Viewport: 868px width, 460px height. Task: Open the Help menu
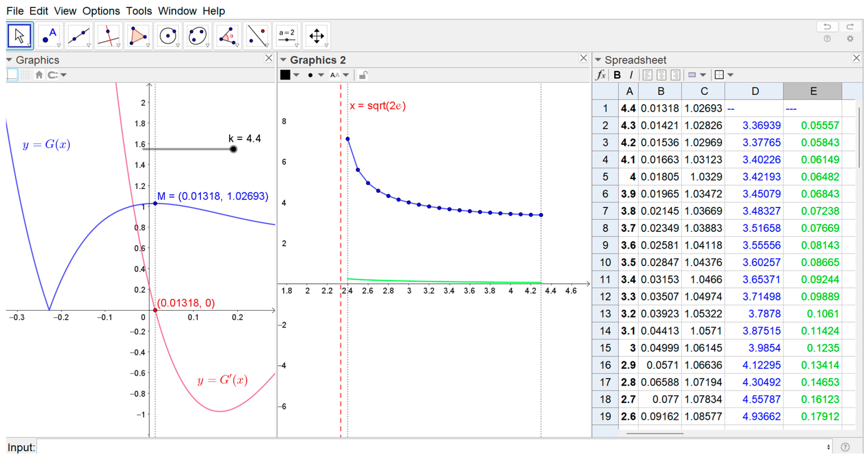(x=214, y=11)
